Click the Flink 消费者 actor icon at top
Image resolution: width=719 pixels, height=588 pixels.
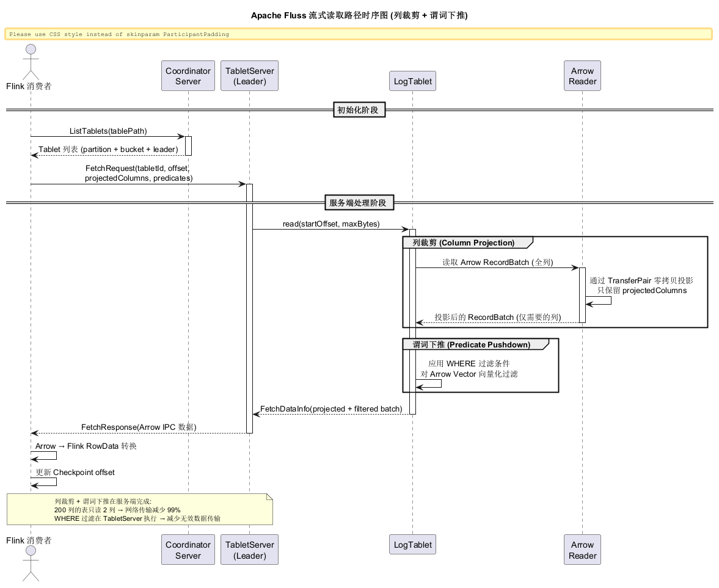(31, 62)
